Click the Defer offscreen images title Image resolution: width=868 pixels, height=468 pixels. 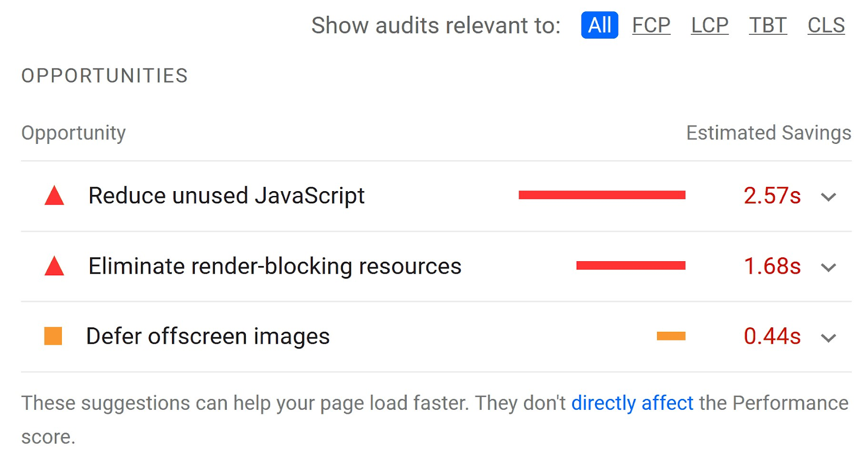tap(208, 336)
